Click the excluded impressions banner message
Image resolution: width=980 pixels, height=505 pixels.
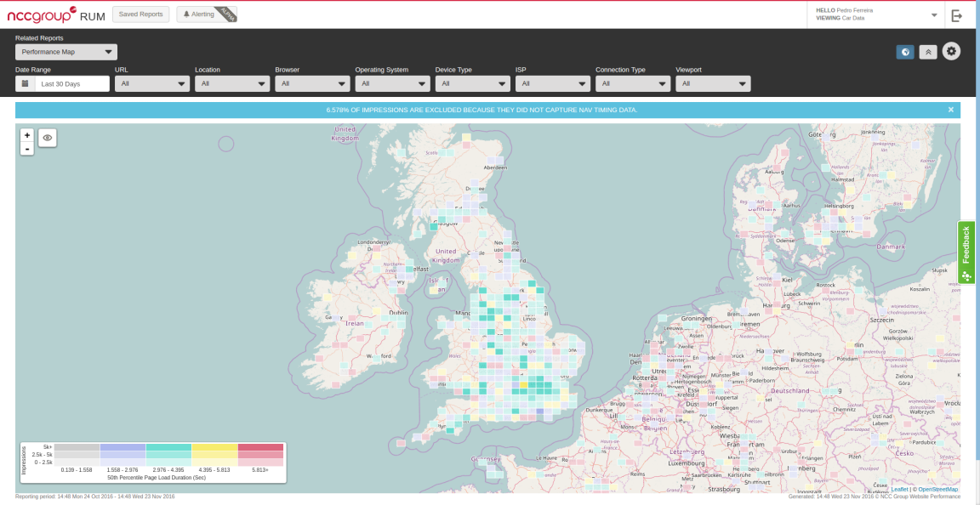click(481, 110)
